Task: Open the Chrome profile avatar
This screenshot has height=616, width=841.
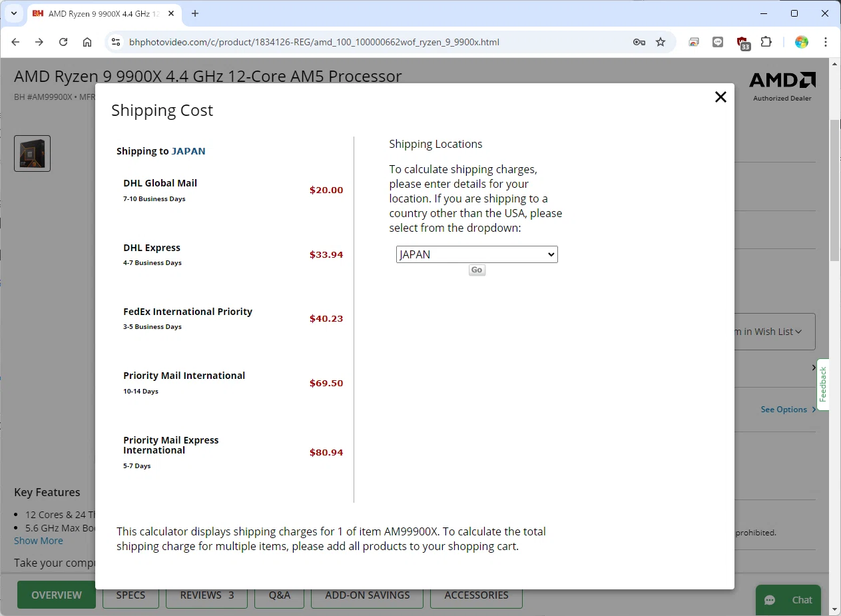Action: tap(802, 42)
